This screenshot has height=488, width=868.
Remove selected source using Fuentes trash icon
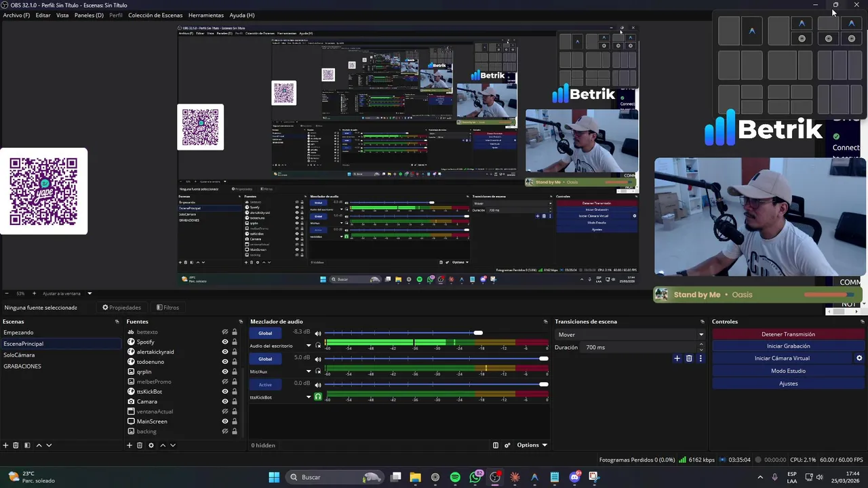[140, 445]
